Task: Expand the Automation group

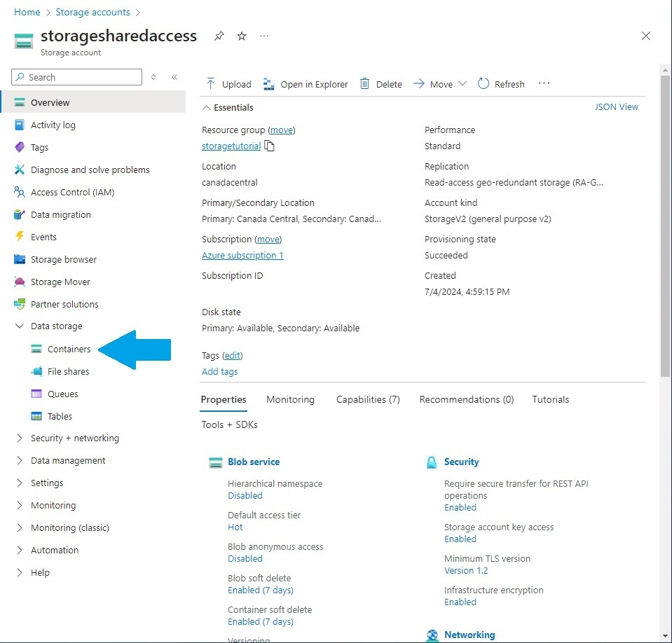Action: (20, 550)
